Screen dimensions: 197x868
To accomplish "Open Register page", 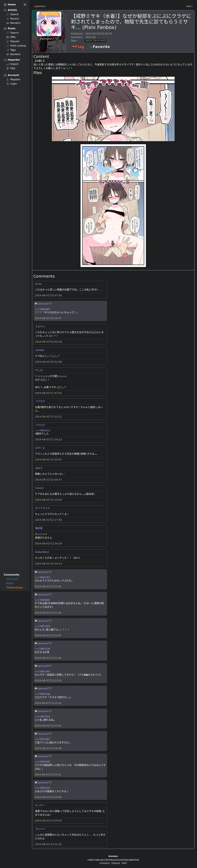I will [15, 79].
